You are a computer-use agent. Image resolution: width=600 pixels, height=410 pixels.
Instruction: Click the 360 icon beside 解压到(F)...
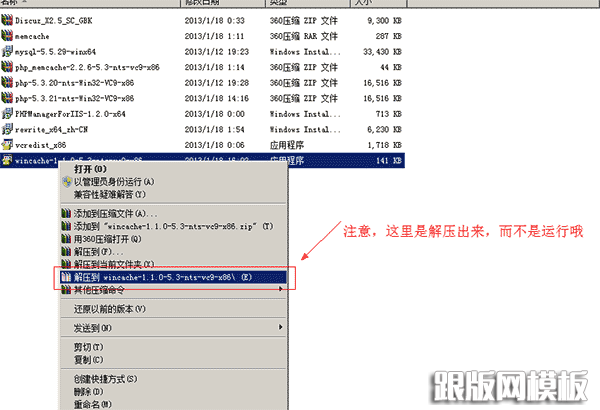pos(66,252)
